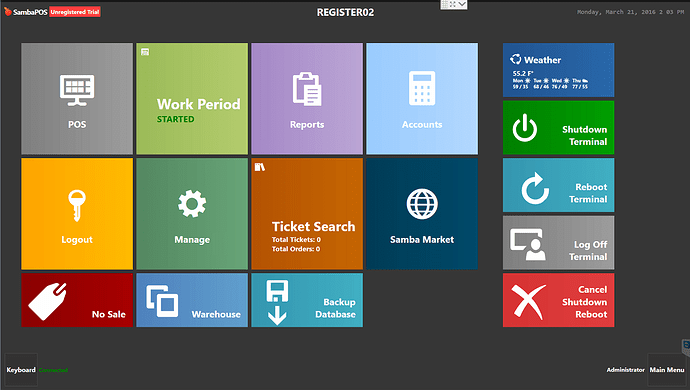Click the date and time display
The height and width of the screenshot is (390, 690).
click(x=631, y=12)
